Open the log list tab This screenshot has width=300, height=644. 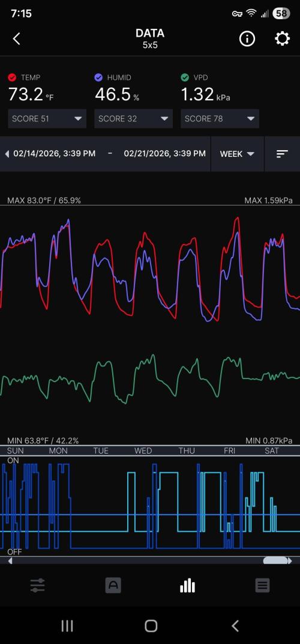pos(263,585)
